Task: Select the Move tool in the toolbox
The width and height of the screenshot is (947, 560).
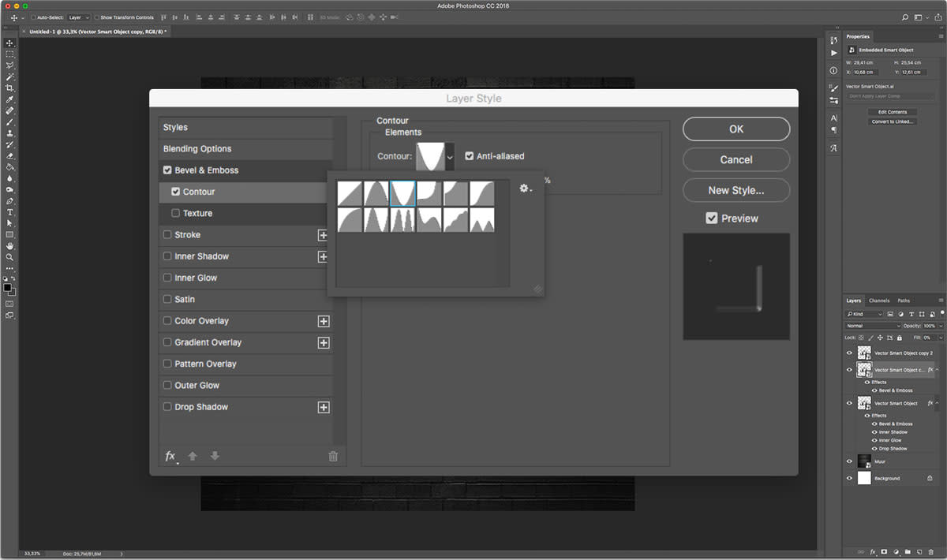Action: pos(10,43)
